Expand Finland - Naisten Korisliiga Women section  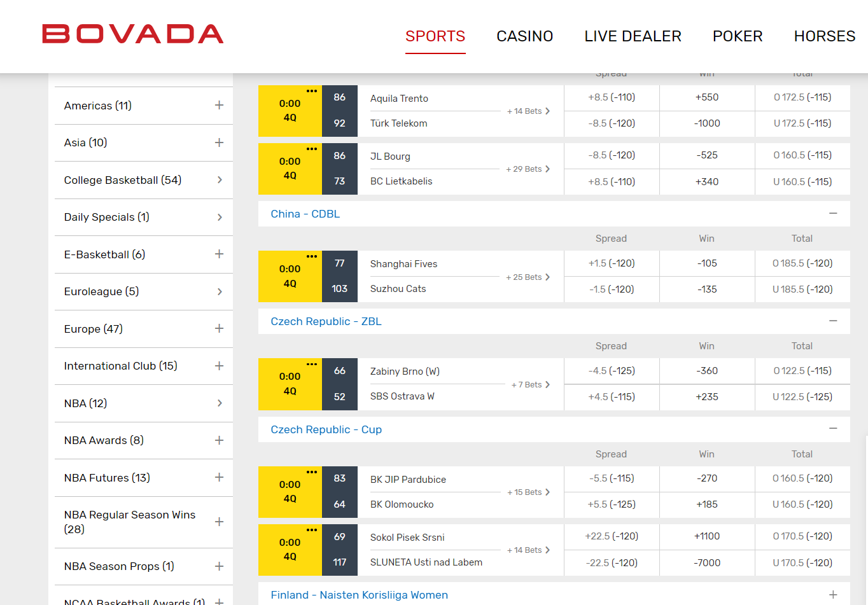pyautogui.click(x=832, y=595)
